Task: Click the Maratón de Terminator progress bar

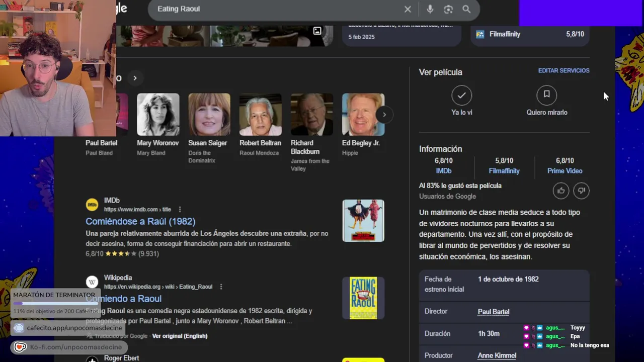Action: click(55, 303)
